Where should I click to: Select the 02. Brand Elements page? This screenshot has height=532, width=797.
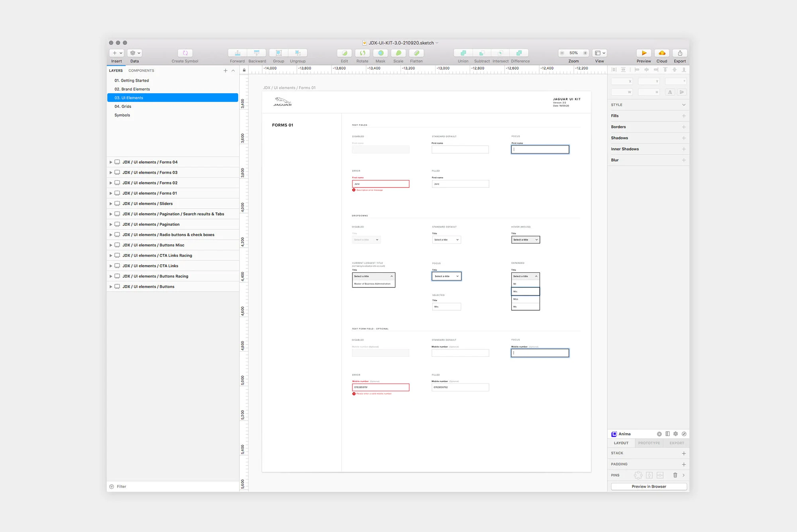point(132,89)
